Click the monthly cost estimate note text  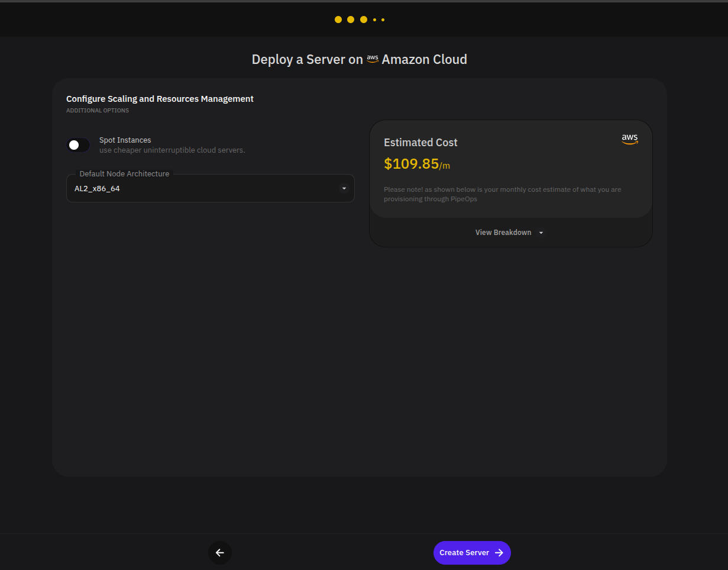503,194
